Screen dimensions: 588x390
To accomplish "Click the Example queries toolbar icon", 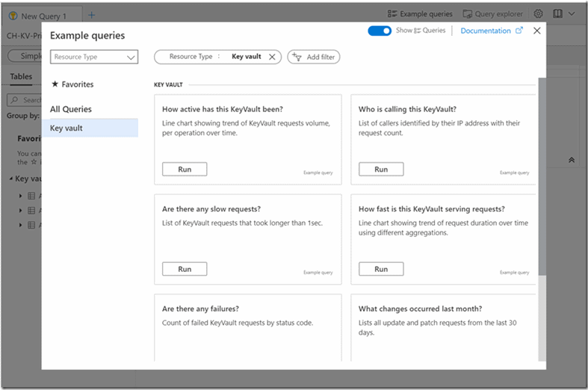I will [x=393, y=14].
